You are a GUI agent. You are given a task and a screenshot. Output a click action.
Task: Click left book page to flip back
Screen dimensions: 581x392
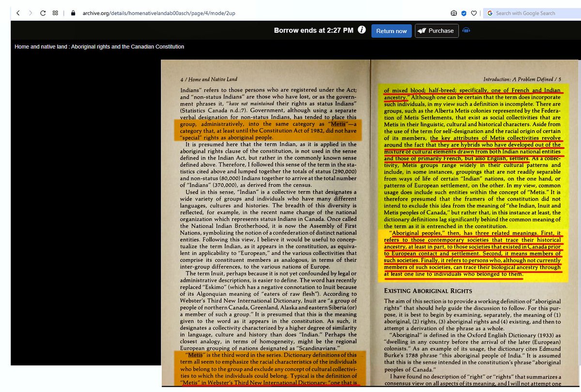tap(265, 223)
